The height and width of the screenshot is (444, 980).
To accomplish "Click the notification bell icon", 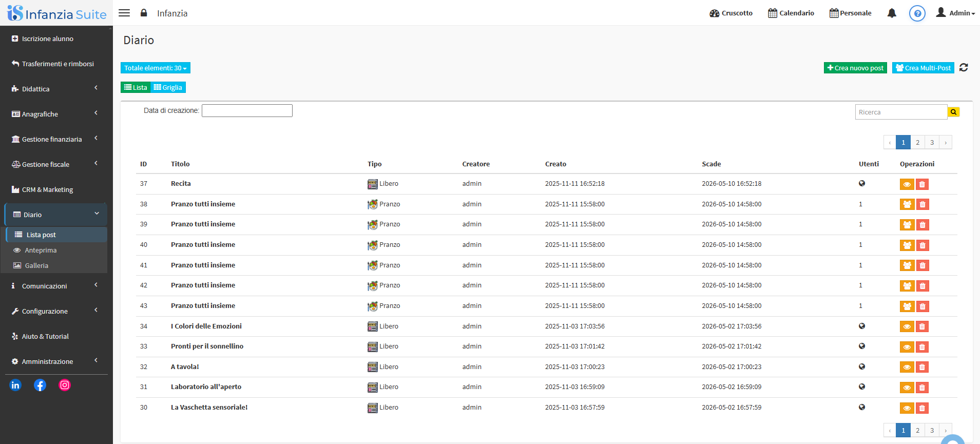I will [892, 13].
